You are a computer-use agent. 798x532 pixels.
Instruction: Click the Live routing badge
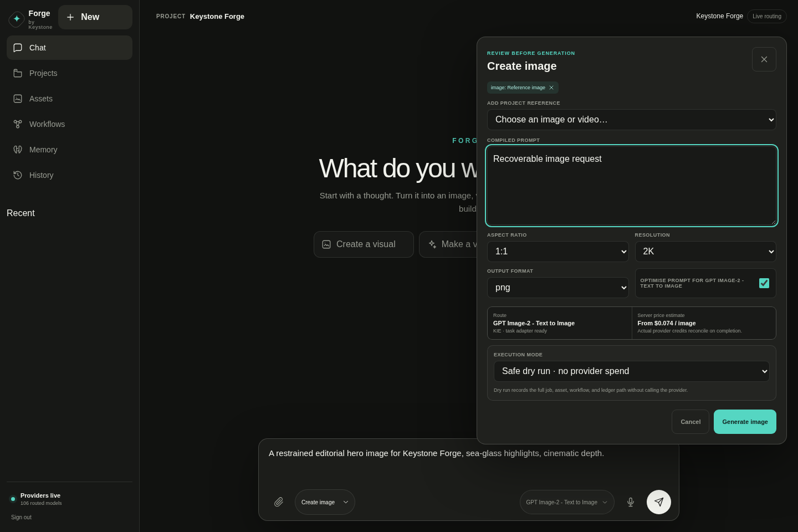(766, 16)
